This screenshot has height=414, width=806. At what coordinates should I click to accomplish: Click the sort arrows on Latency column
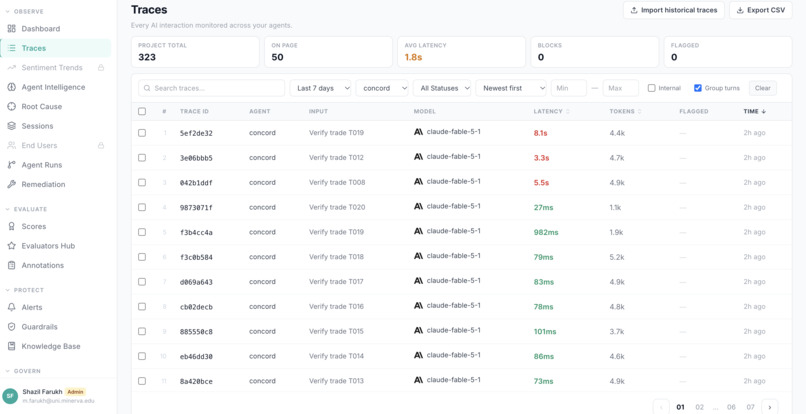pos(567,112)
